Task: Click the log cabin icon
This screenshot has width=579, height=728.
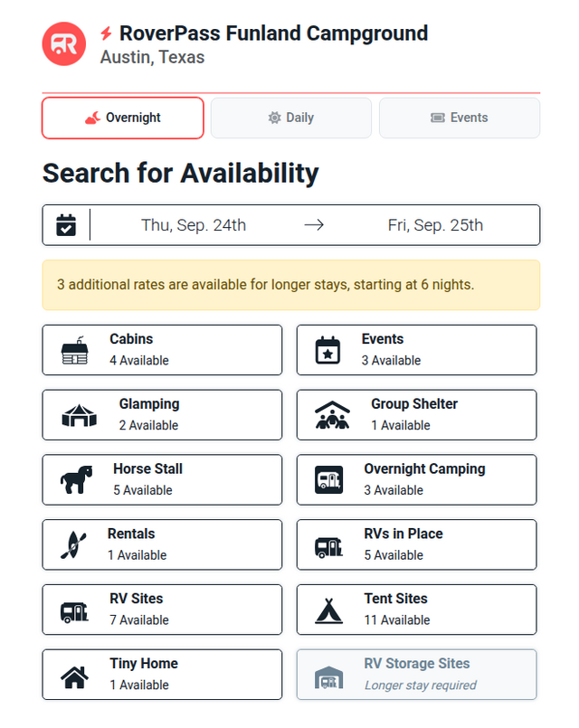Action: [75, 350]
